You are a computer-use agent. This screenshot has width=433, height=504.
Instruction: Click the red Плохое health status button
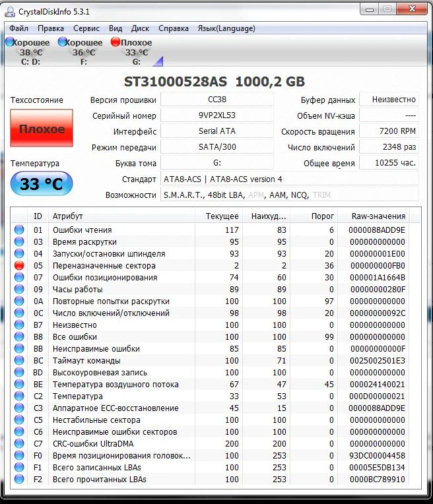tap(42, 128)
